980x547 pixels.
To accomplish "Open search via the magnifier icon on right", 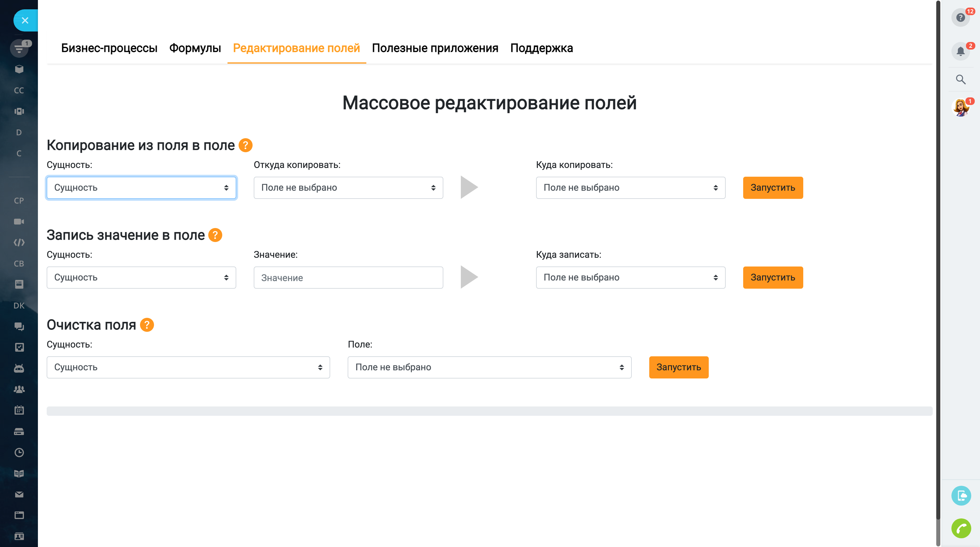I will tap(960, 80).
